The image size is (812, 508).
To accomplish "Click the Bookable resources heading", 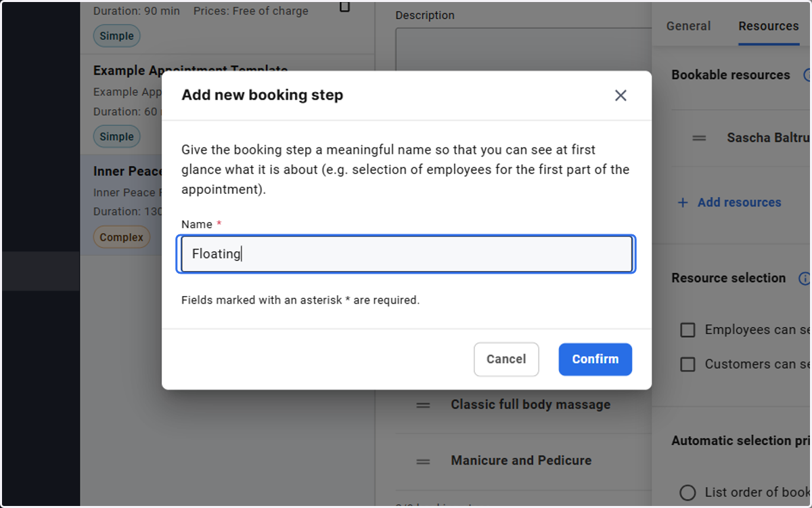I will tap(731, 75).
